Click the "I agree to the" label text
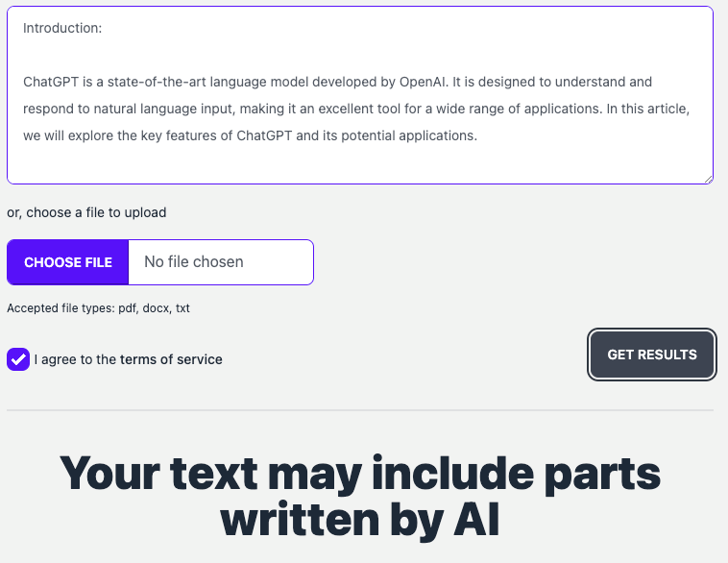The width and height of the screenshot is (728, 563). coord(75,359)
